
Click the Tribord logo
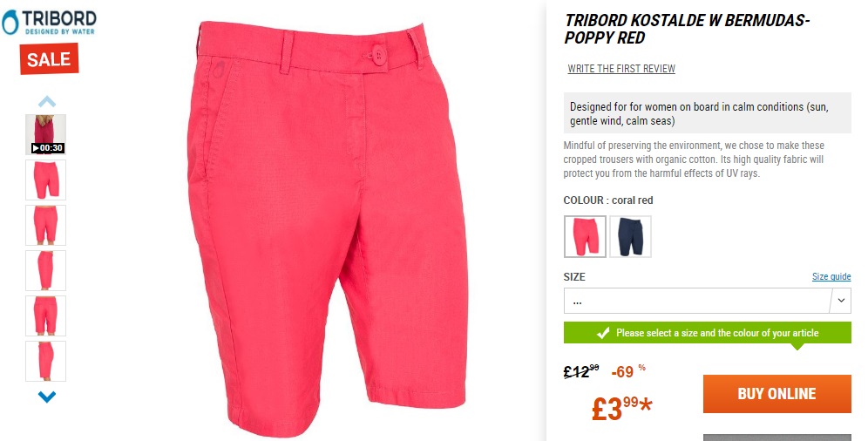(x=49, y=23)
